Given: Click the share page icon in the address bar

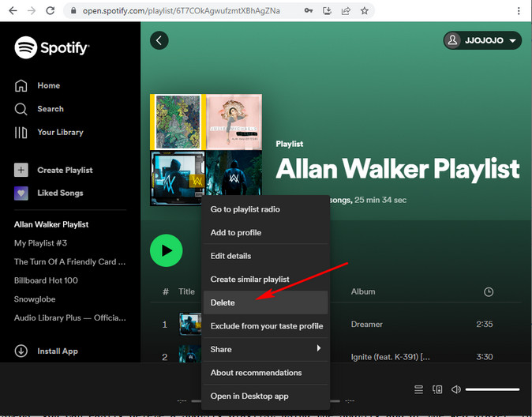Looking at the screenshot, I should (346, 11).
